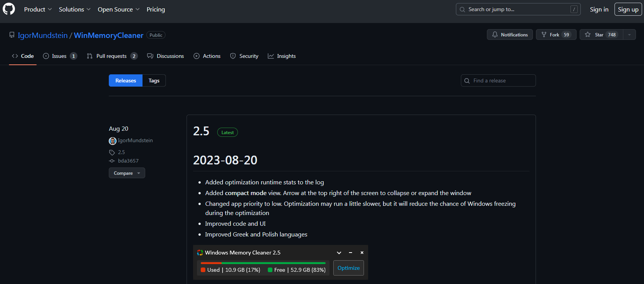The height and width of the screenshot is (284, 644).
Task: Click the Latest badge
Action: (228, 132)
